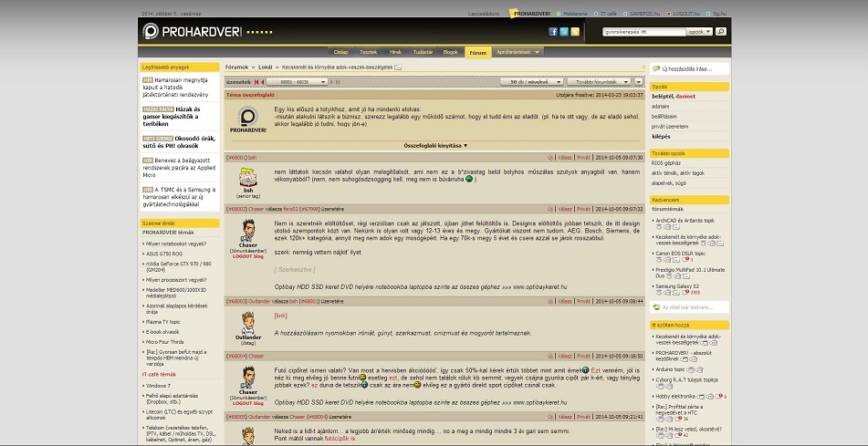
Task: Click unread messages icon for Samsung Galaxy S2
Action: point(685,293)
